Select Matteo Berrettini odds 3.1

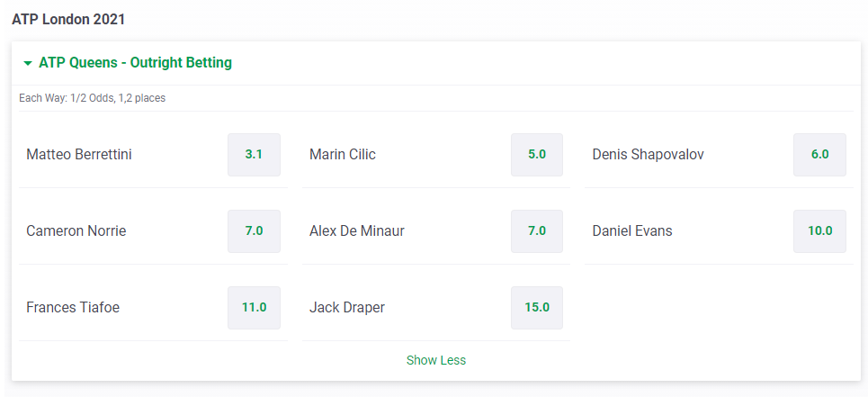coord(254,155)
